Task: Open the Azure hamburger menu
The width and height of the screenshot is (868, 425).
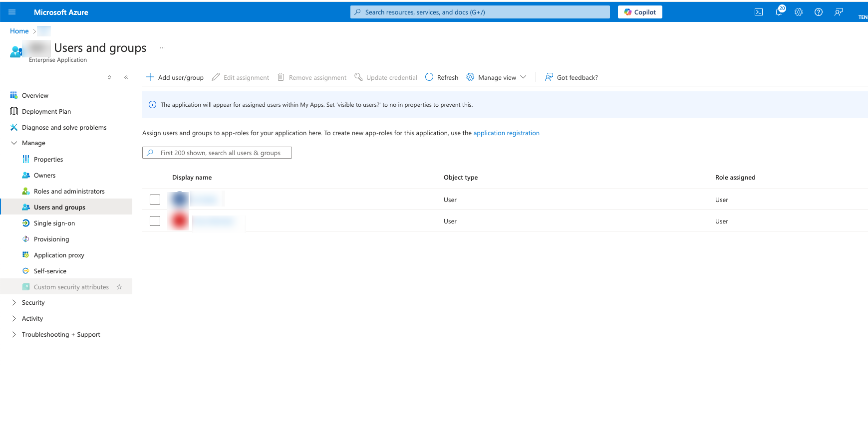Action: click(12, 12)
